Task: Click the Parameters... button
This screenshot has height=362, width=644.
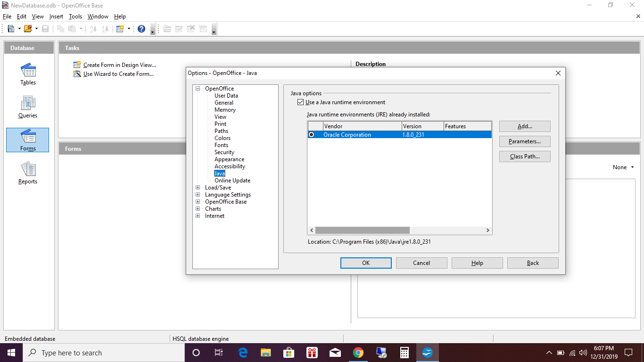Action: pyautogui.click(x=525, y=141)
